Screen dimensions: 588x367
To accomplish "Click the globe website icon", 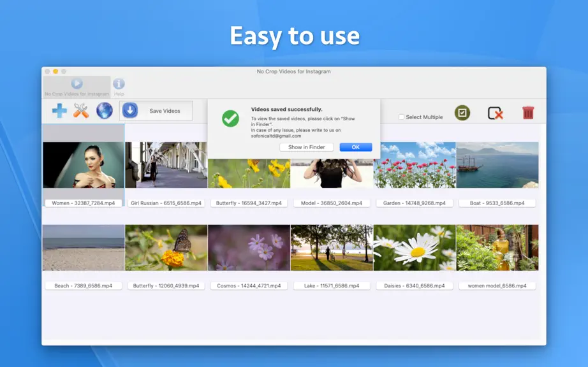I will [x=104, y=110].
